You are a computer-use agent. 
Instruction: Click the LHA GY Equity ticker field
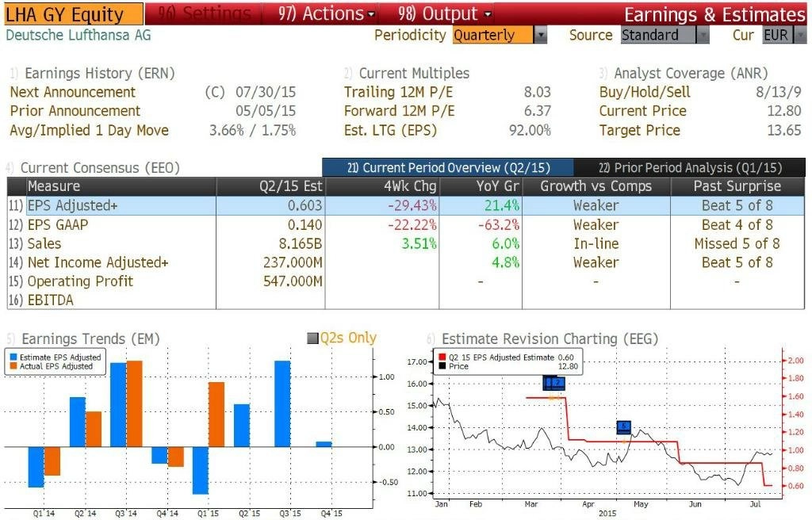(x=74, y=14)
